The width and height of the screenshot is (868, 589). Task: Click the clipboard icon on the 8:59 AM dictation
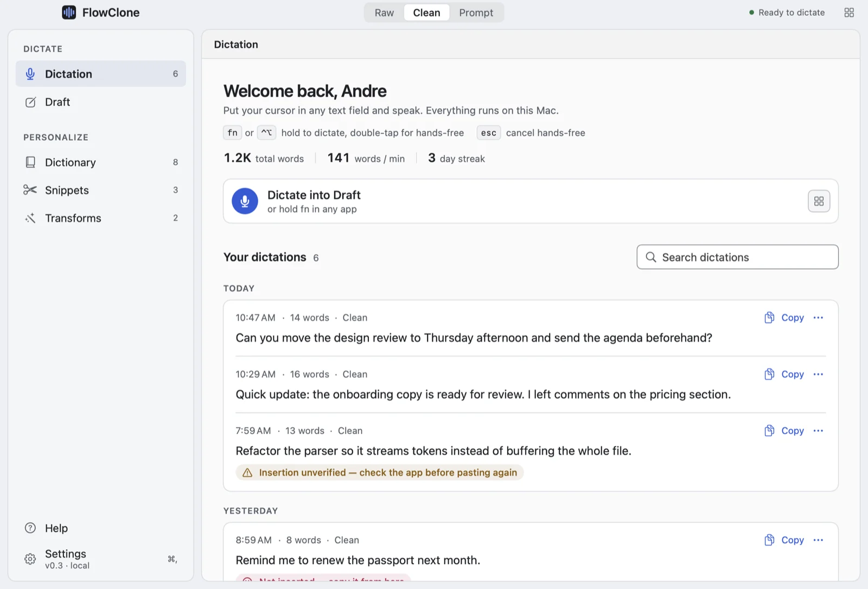coord(769,540)
